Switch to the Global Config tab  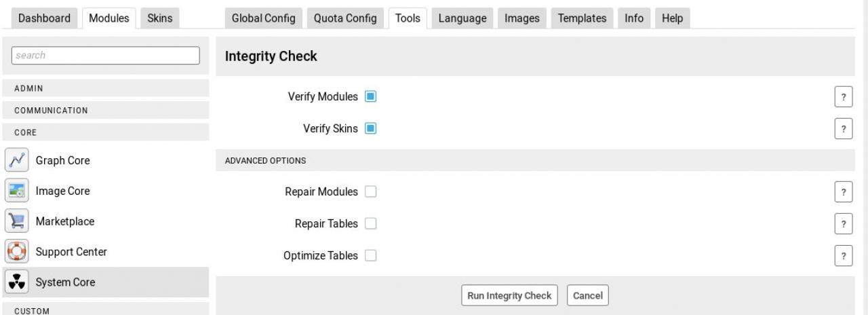[263, 18]
